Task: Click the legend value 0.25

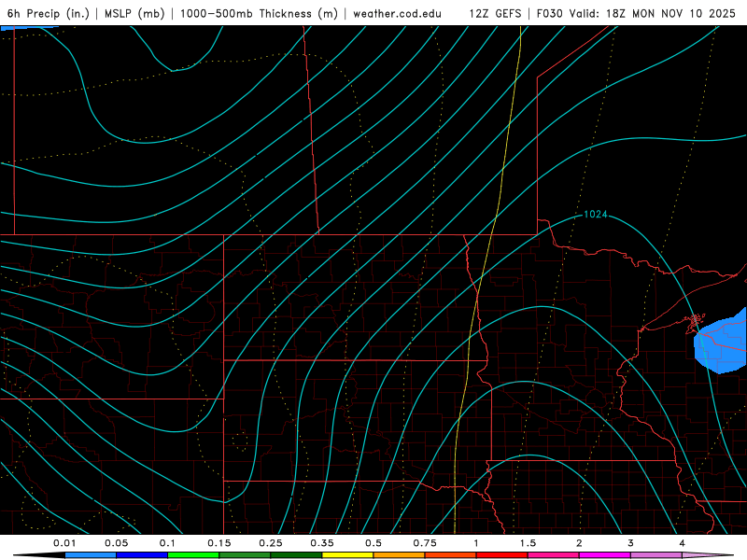Action: [x=271, y=543]
